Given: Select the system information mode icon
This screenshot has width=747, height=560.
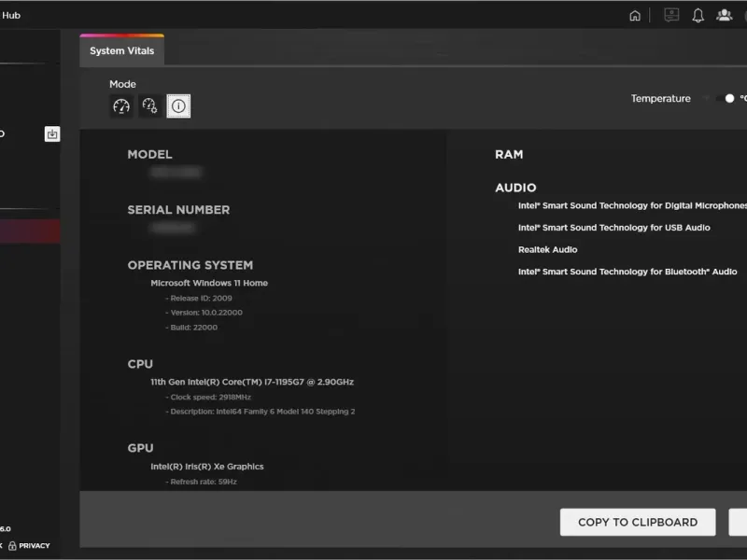Looking at the screenshot, I should [x=178, y=106].
